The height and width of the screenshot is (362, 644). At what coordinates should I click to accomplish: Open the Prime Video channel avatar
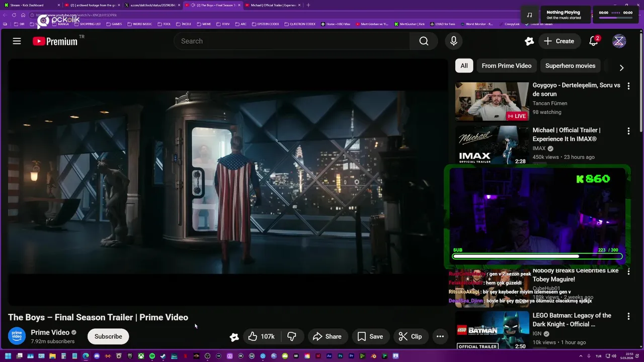tap(17, 336)
